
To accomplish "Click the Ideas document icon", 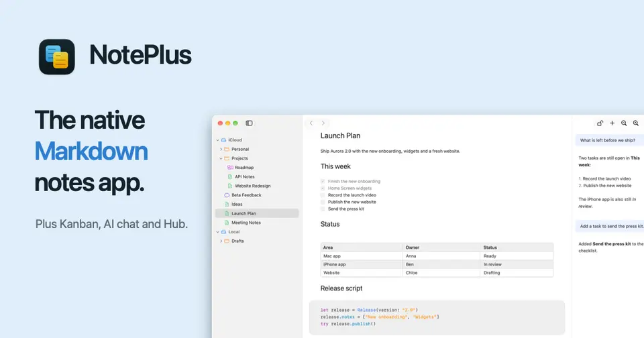I will pyautogui.click(x=227, y=204).
